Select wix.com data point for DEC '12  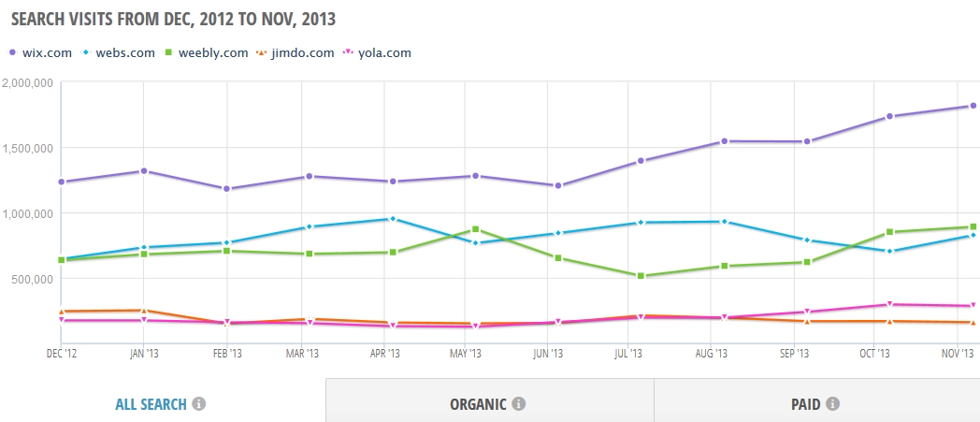[x=62, y=182]
